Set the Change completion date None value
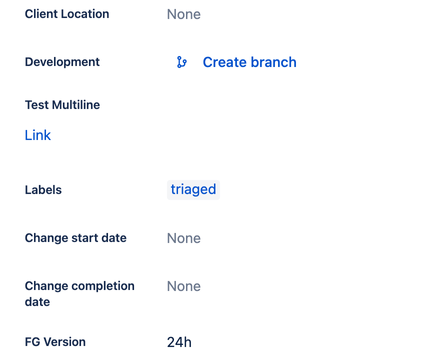Viewport: 428px width, 363px height. point(184,286)
